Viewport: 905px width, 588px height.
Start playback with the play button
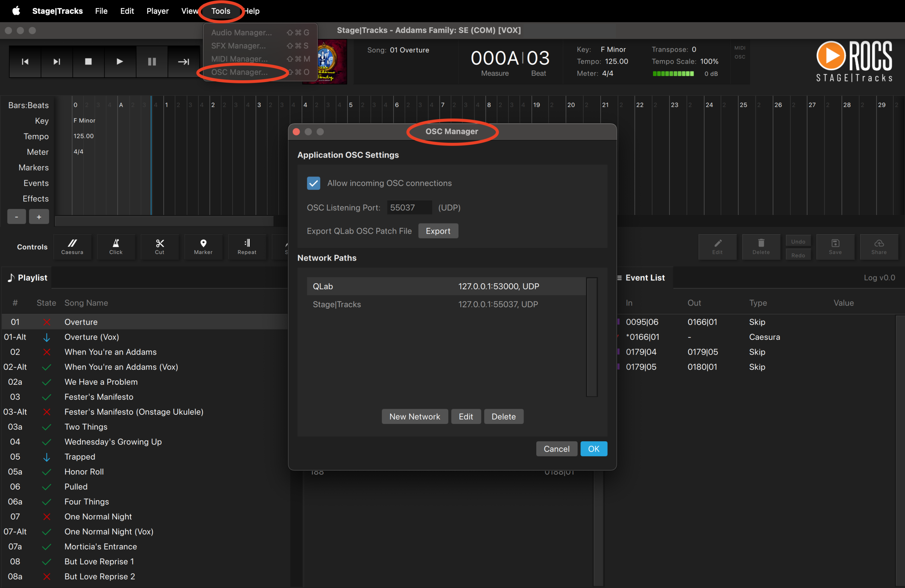coord(120,62)
